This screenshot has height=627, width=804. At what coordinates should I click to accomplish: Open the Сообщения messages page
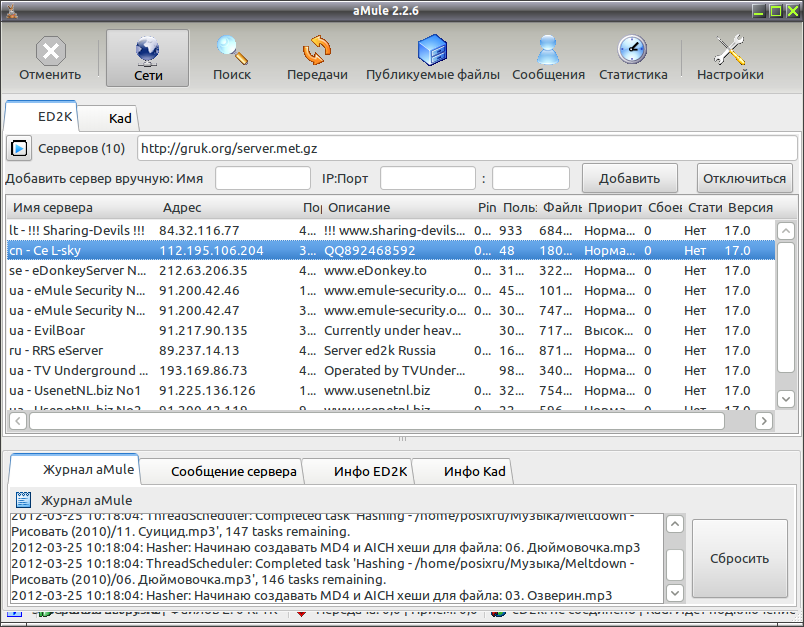tap(548, 58)
